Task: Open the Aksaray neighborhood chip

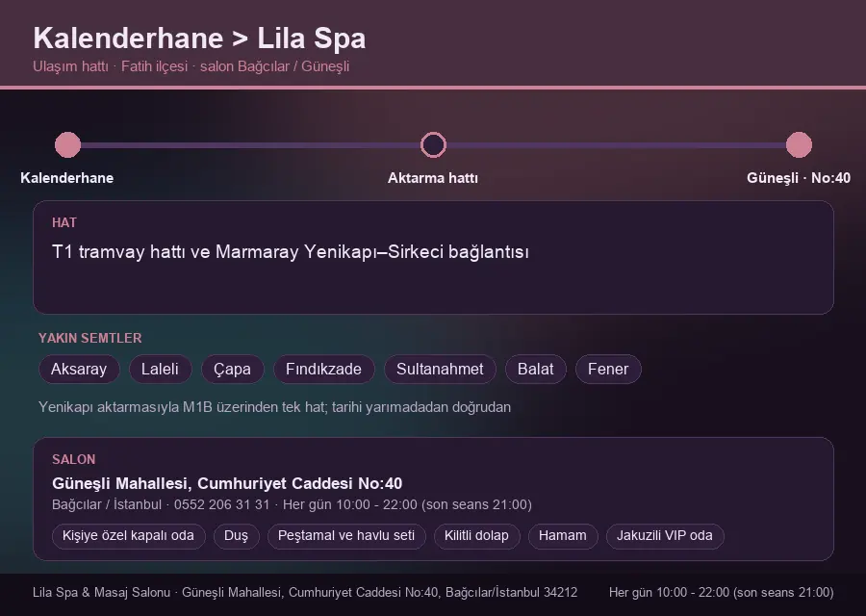Action: (x=79, y=369)
